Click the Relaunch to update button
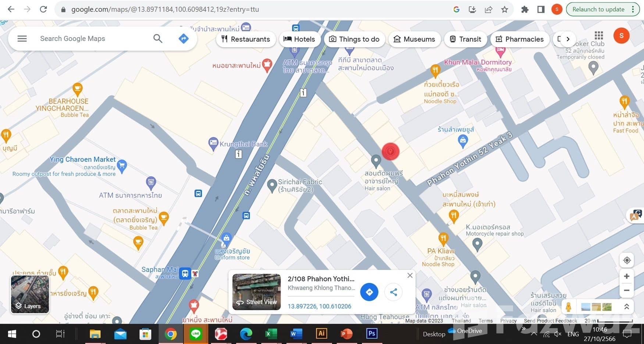644x344 pixels. click(598, 10)
